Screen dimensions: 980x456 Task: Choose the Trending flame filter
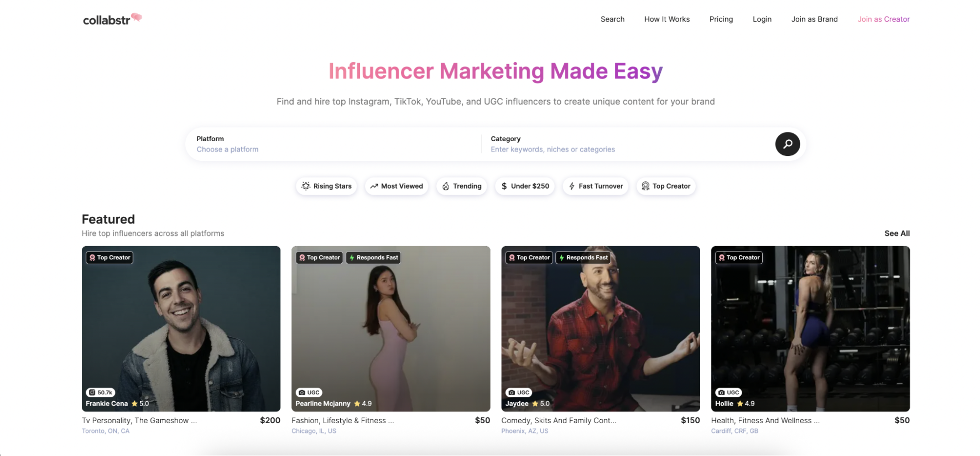(461, 186)
